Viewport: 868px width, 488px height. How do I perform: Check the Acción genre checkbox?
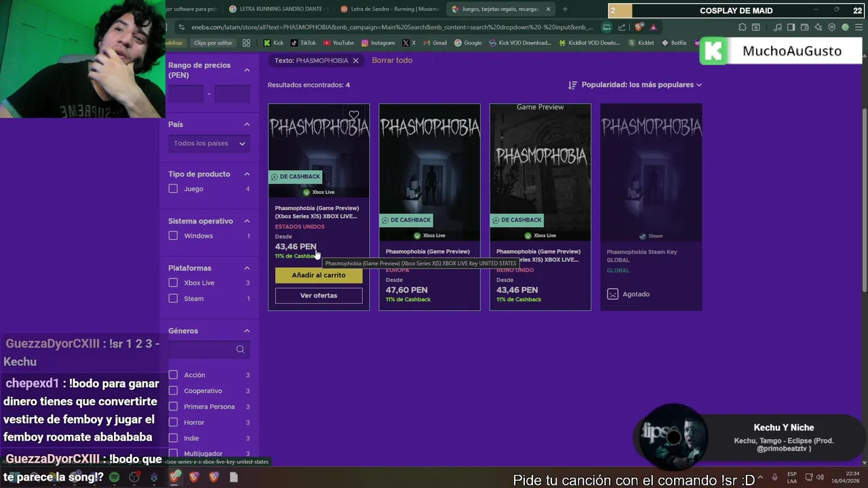pos(173,375)
